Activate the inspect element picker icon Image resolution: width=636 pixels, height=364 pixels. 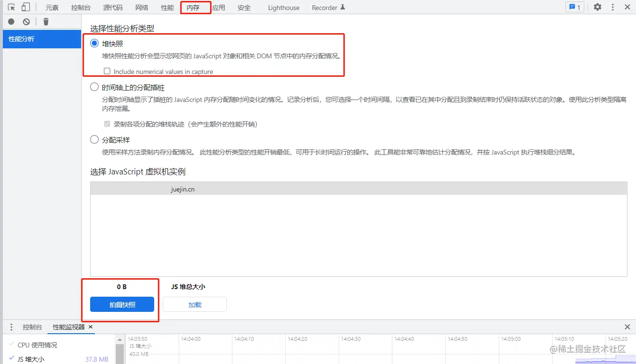[12, 7]
